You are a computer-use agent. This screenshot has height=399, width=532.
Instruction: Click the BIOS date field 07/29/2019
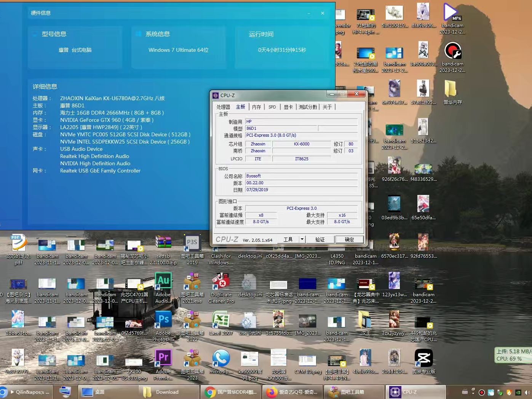tap(301, 190)
